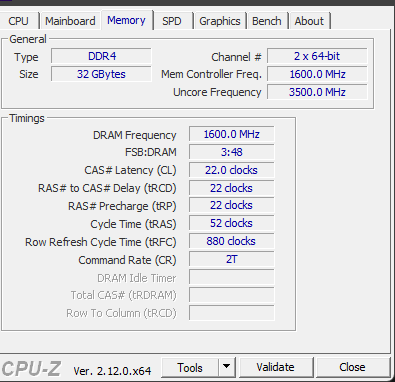Click the Command Rate (CR) label
Screen dimensions: 395x382
point(127,260)
